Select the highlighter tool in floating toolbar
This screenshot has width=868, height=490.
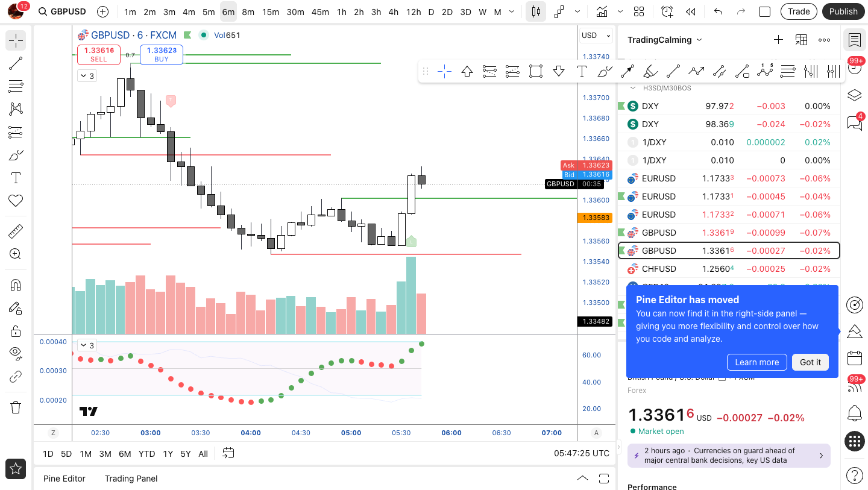[x=650, y=72]
